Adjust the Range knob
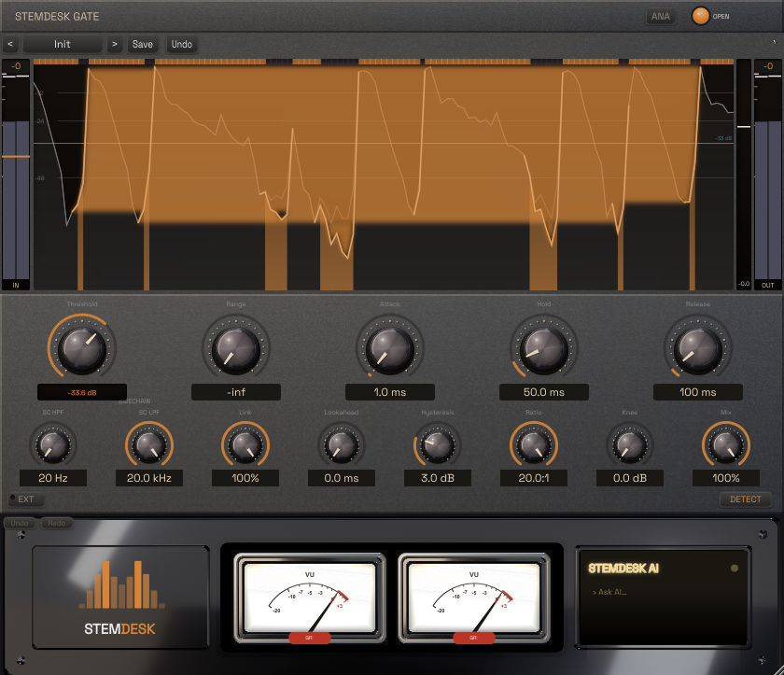Image resolution: width=784 pixels, height=675 pixels. [x=236, y=348]
